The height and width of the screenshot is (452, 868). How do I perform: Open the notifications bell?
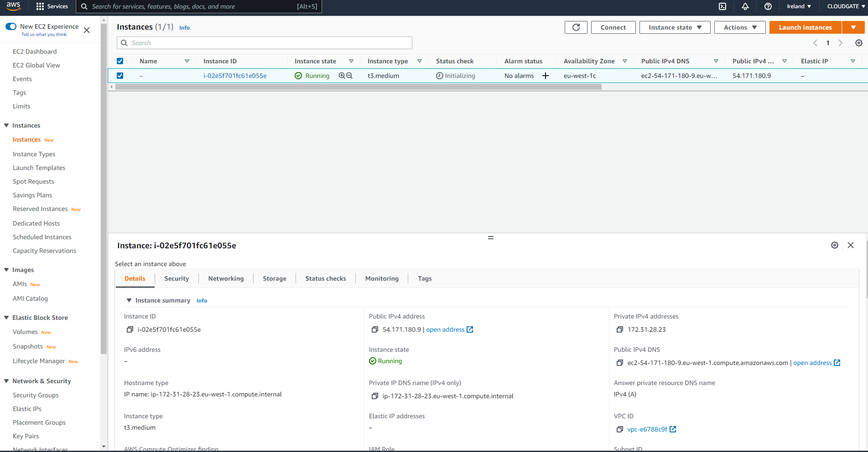pyautogui.click(x=745, y=6)
